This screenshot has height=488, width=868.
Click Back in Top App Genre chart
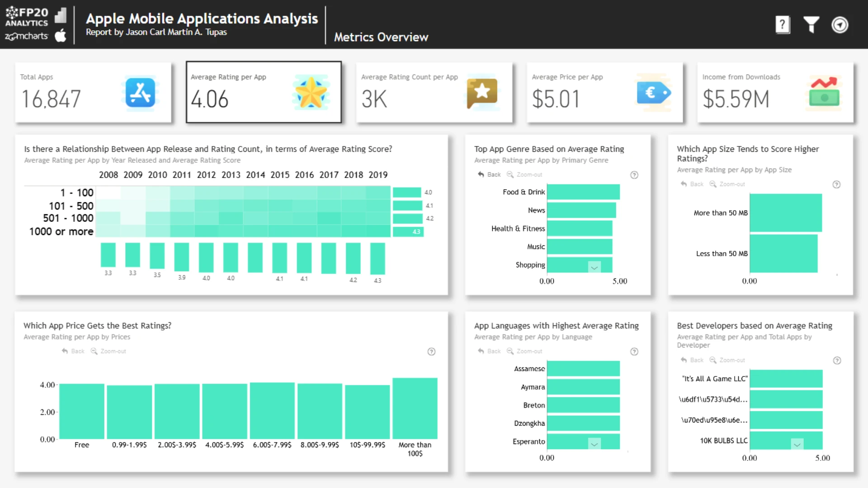point(490,174)
